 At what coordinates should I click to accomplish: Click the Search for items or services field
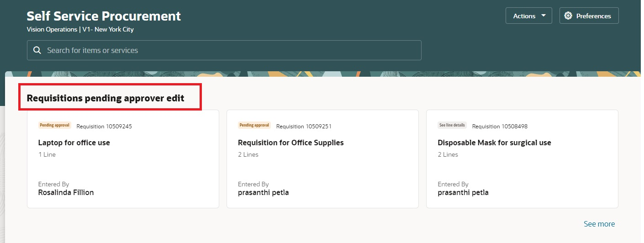click(224, 50)
